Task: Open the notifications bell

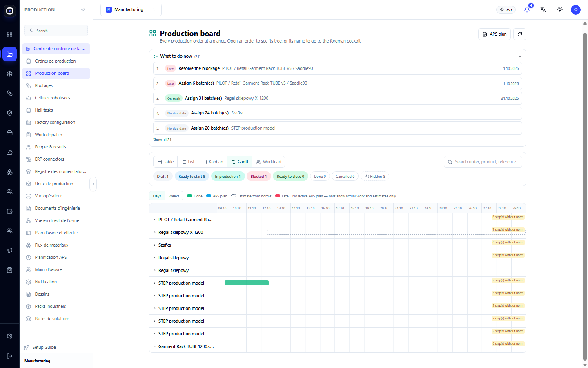Action: [527, 9]
